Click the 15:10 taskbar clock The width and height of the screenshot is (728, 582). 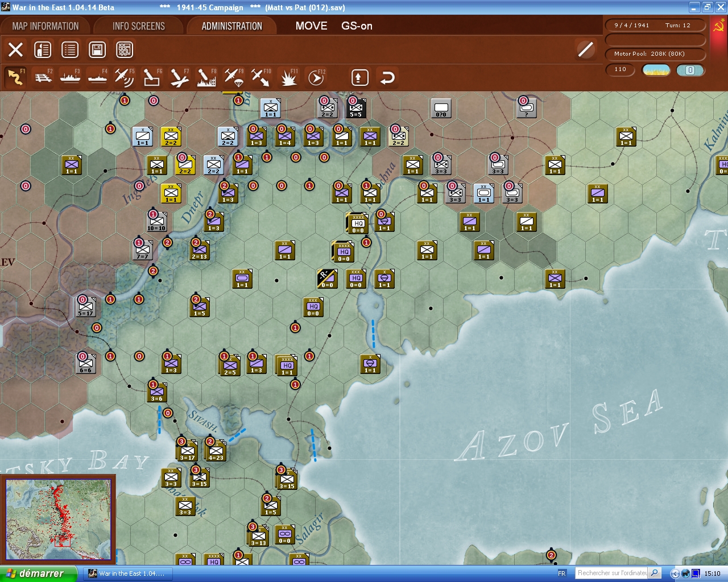click(712, 573)
